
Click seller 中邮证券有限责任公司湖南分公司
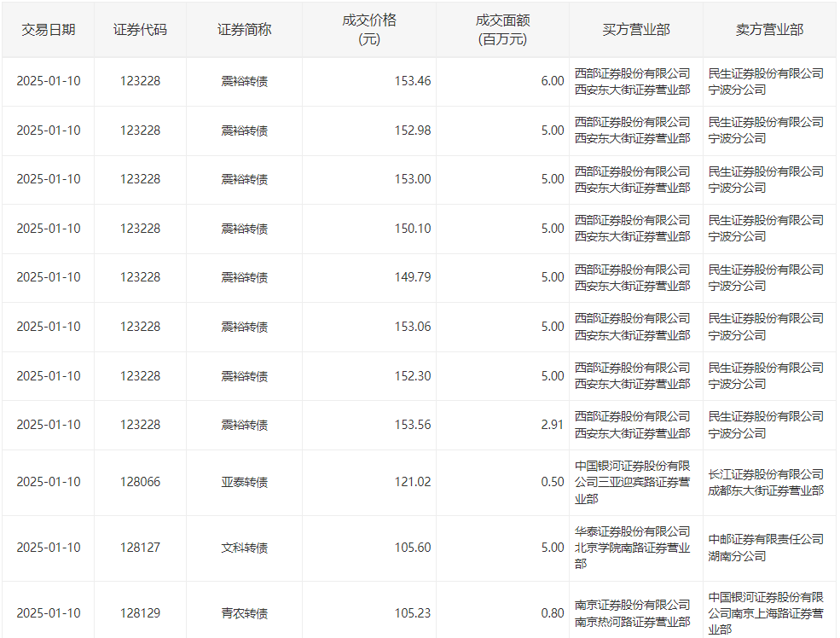click(766, 548)
